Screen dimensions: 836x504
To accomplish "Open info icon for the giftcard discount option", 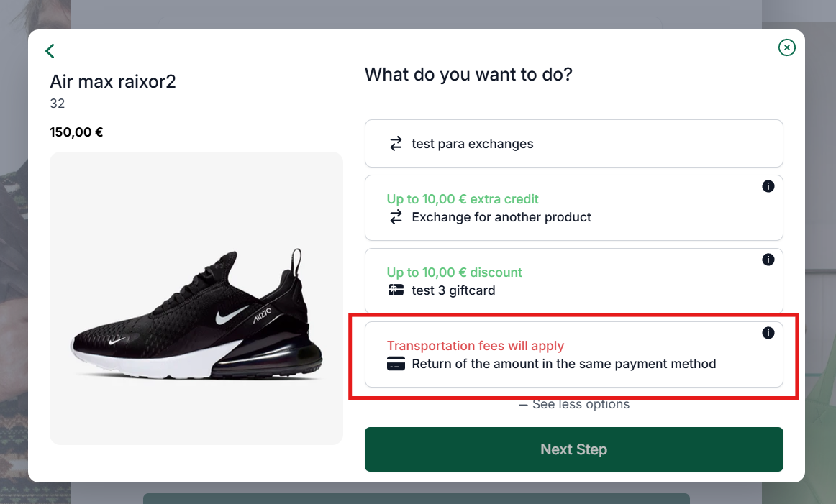I will coord(768,260).
